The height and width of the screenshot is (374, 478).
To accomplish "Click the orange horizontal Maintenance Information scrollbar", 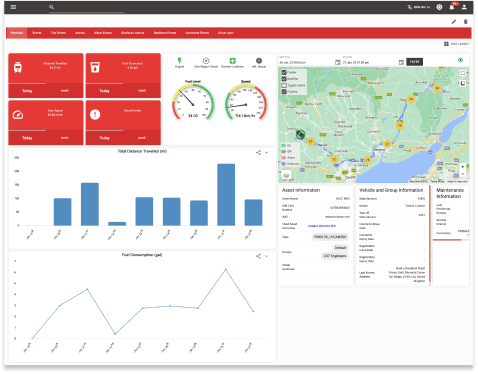I will [x=447, y=240].
